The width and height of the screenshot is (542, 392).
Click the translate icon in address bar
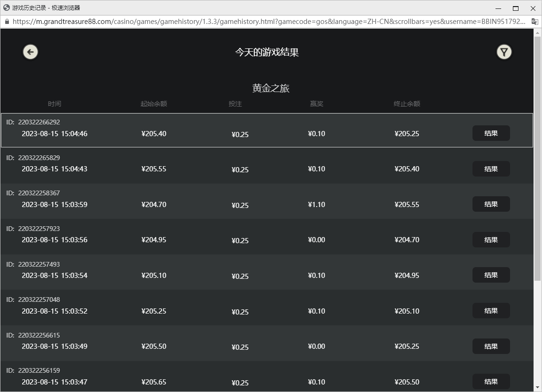tap(534, 22)
